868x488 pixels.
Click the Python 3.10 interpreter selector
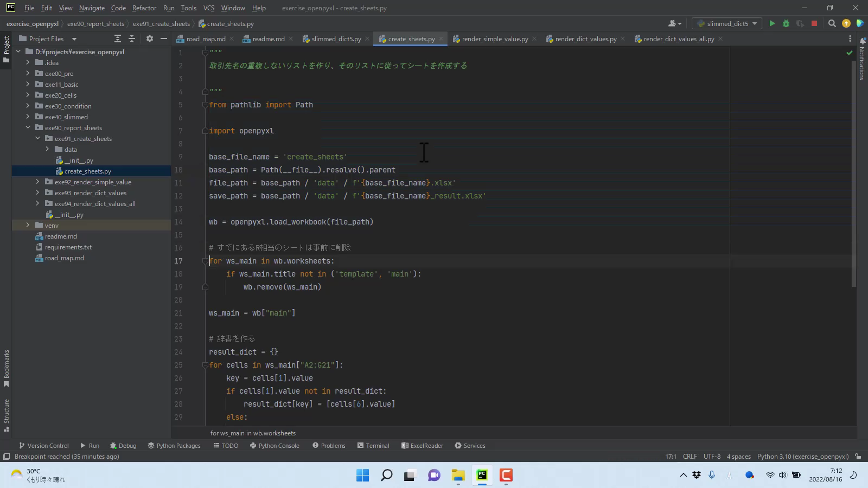[x=802, y=456]
